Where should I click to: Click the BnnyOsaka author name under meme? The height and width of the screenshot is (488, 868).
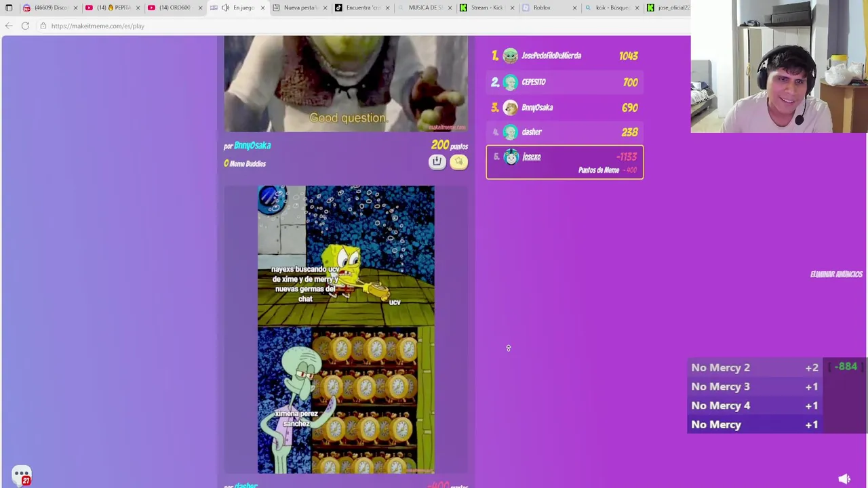[x=252, y=146]
